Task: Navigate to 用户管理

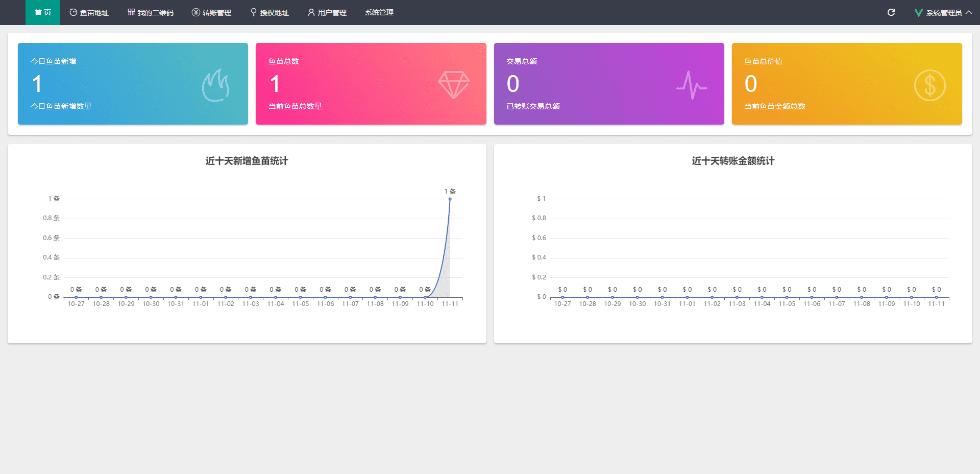Action: point(327,12)
